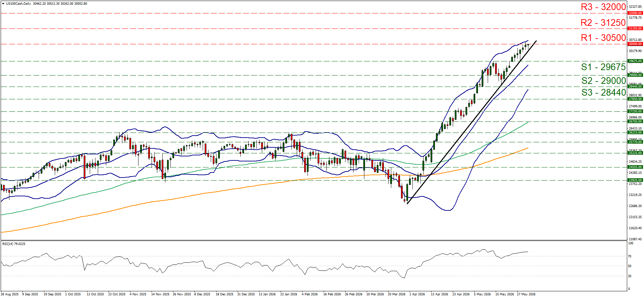
Task: Select the green 26215.00 price tag
Action: coord(635,133)
